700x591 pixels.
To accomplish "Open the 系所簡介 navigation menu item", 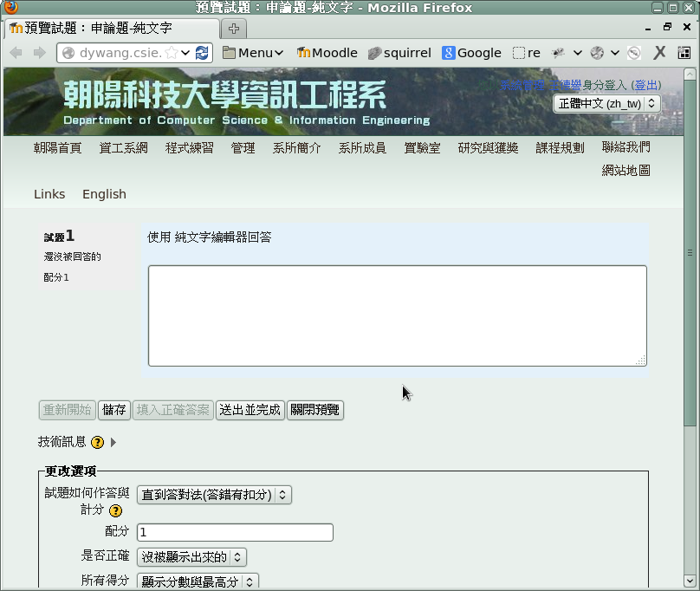I will tap(296, 148).
